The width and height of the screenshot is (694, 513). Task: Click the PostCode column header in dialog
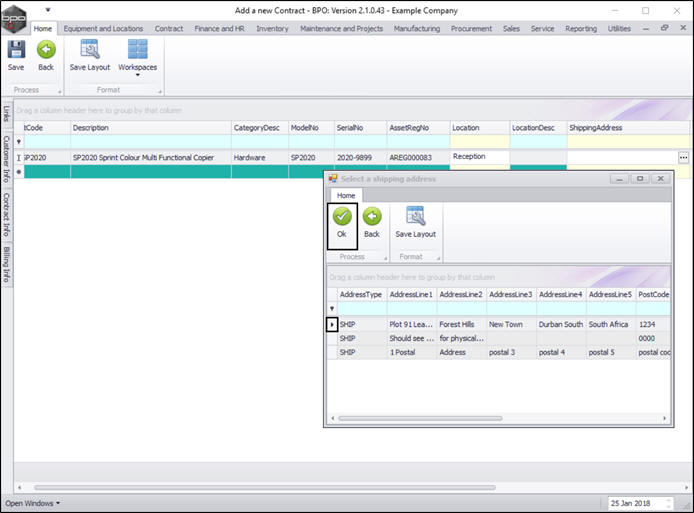click(x=653, y=294)
